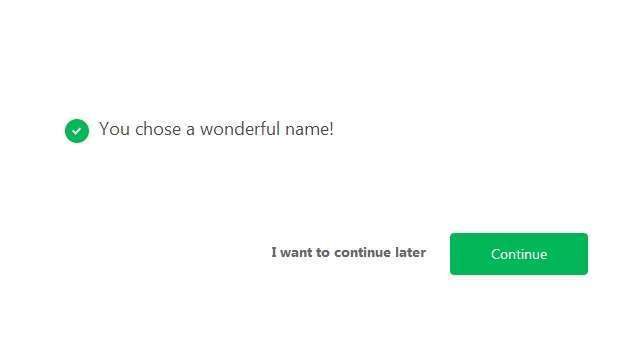Skip for now using "I want to continue later"
633x361 pixels.
[348, 252]
